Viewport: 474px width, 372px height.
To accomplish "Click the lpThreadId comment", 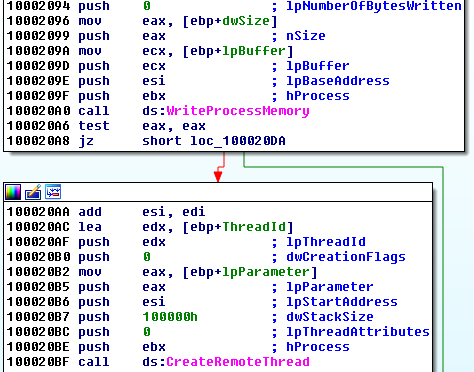I will [326, 242].
